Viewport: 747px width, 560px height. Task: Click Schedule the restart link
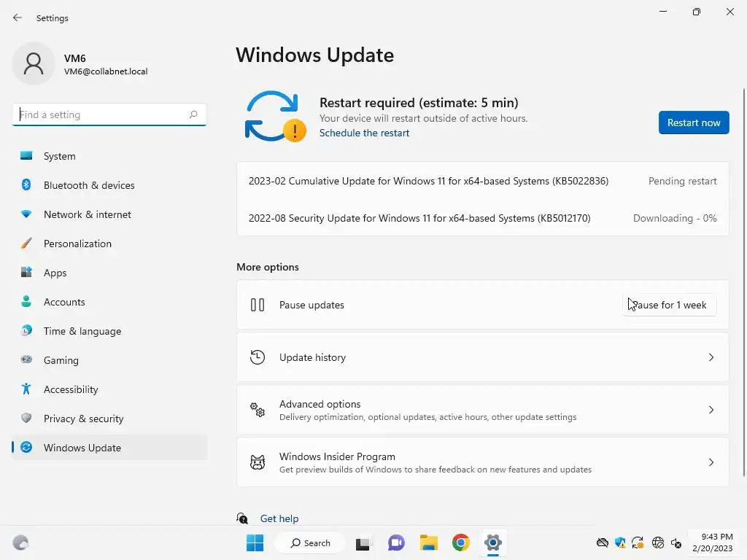364,133
